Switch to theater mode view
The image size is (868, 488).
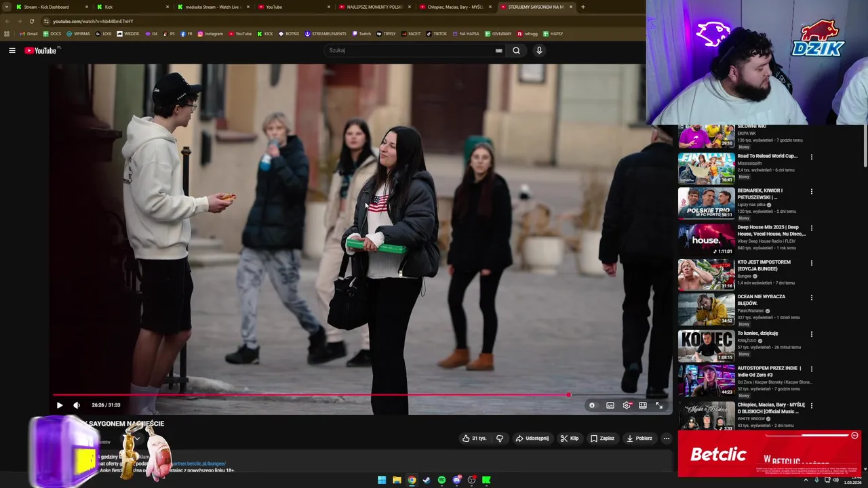tap(643, 405)
